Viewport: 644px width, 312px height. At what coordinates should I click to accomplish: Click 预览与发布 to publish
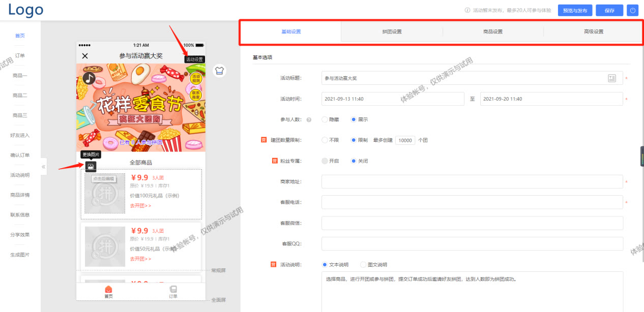[x=575, y=10]
